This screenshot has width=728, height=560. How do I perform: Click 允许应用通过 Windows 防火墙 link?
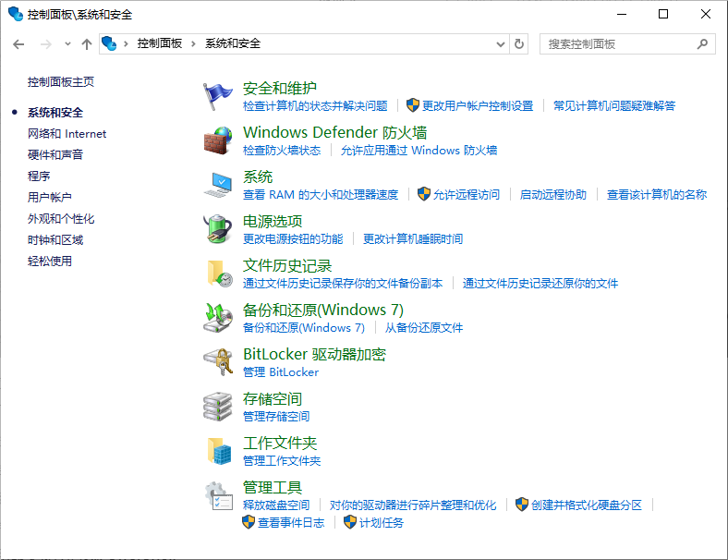pos(419,151)
